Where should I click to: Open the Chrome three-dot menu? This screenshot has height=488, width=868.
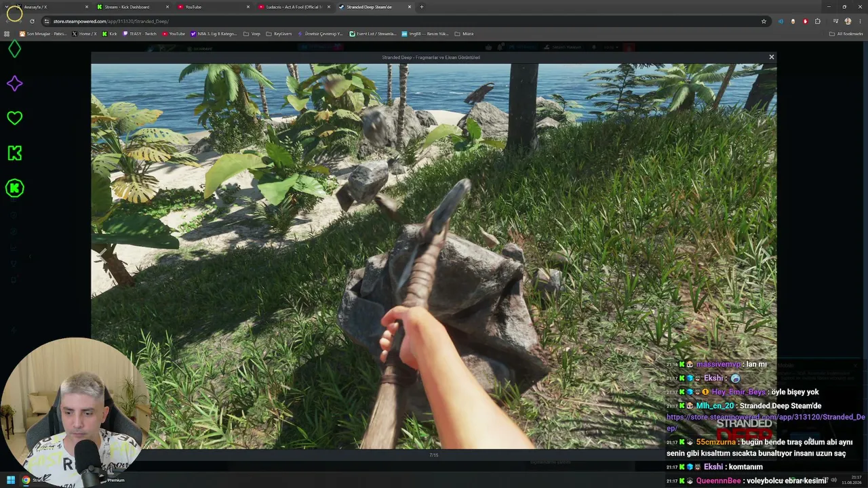coord(860,21)
